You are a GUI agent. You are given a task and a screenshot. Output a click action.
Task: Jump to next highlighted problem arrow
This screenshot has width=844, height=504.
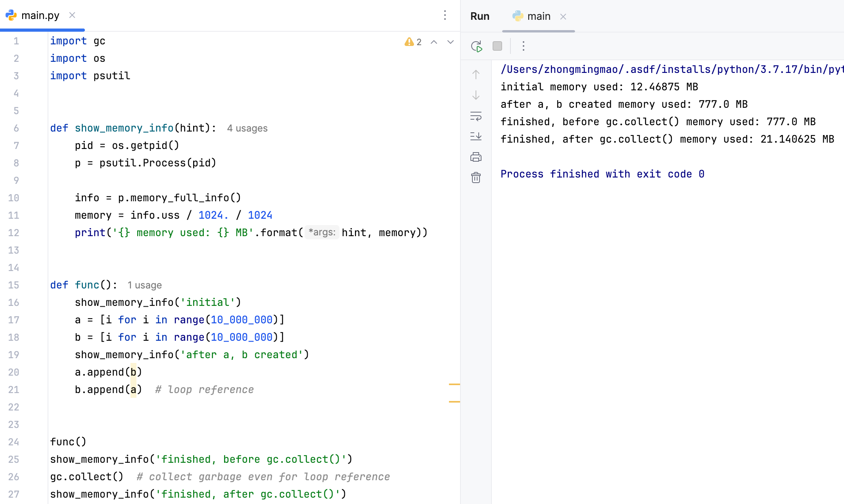pos(451,42)
